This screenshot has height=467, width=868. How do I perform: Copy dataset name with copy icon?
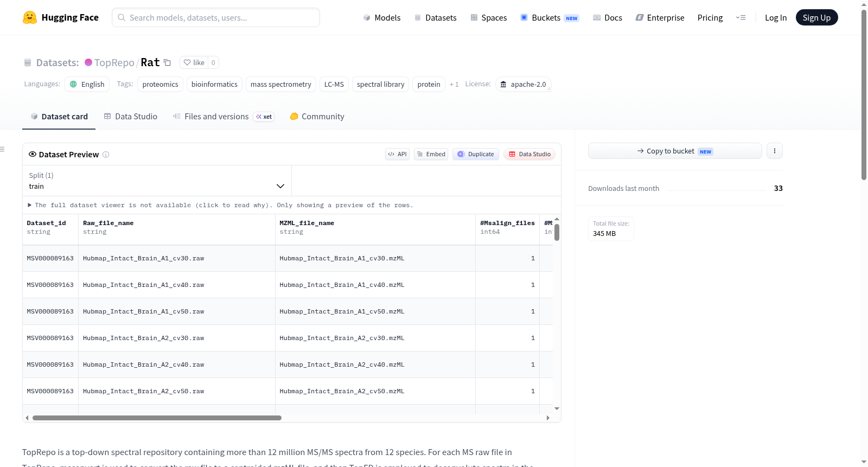167,62
